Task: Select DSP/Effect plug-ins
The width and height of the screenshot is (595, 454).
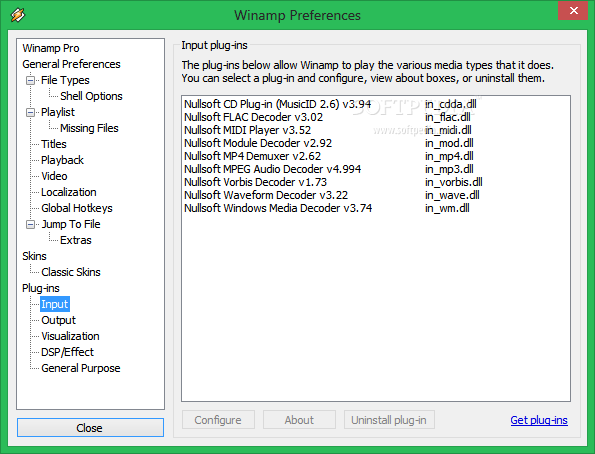Action: pyautogui.click(x=67, y=352)
